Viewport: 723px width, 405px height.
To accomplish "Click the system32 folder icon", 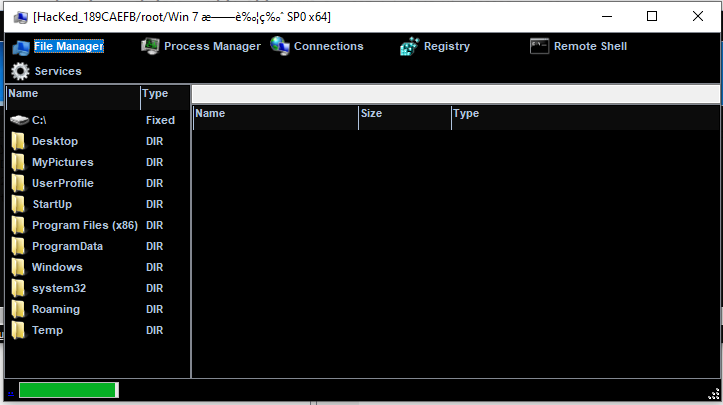I will pyautogui.click(x=18, y=288).
